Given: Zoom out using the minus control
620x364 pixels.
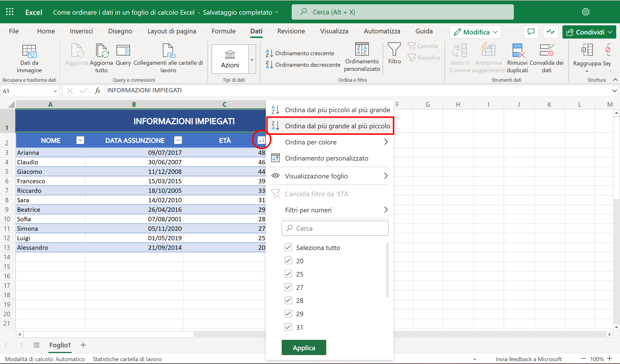Looking at the screenshot, I should [x=584, y=359].
